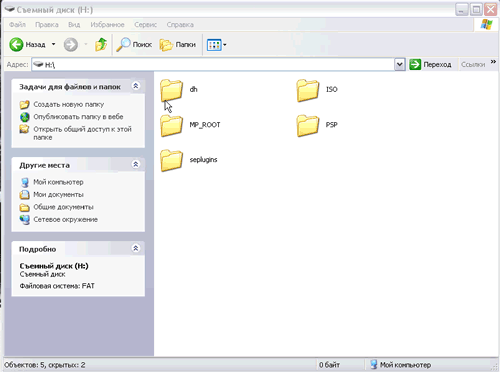Open the Файл menu
The image size is (500, 372).
17,25
